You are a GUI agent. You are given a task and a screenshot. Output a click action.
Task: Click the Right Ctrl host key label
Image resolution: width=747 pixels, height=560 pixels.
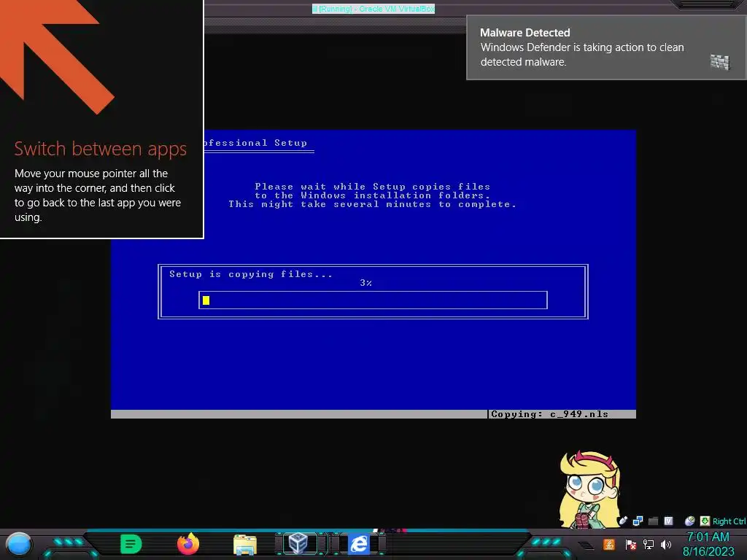(x=729, y=521)
